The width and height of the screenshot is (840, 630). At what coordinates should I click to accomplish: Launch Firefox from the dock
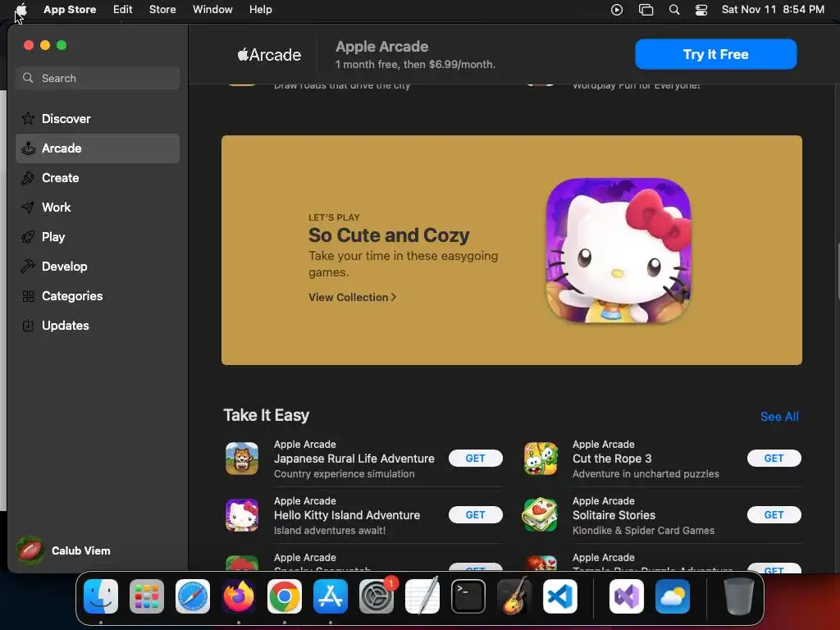point(239,596)
